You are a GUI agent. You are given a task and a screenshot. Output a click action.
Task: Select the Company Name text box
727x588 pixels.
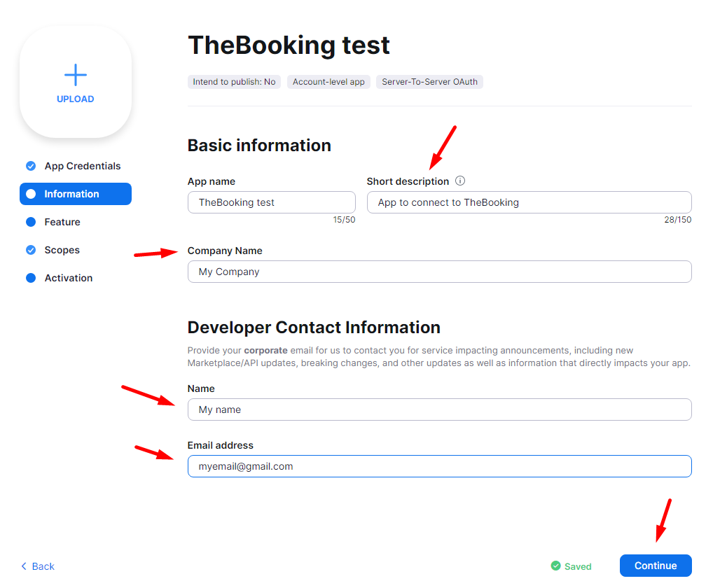pyautogui.click(x=439, y=272)
